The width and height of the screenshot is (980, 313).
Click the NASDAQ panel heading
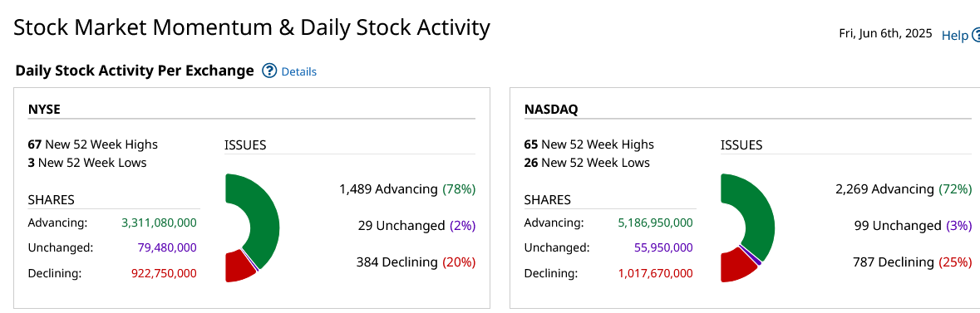(550, 110)
